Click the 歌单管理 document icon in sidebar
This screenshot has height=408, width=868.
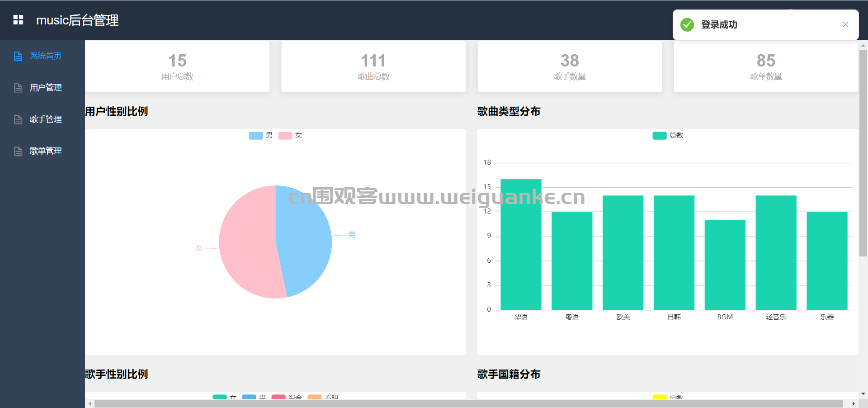click(x=18, y=151)
